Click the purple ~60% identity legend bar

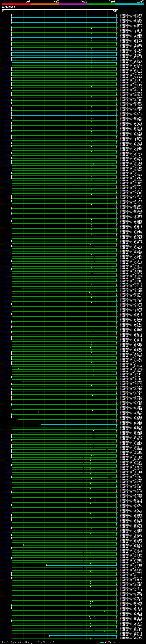73,4
